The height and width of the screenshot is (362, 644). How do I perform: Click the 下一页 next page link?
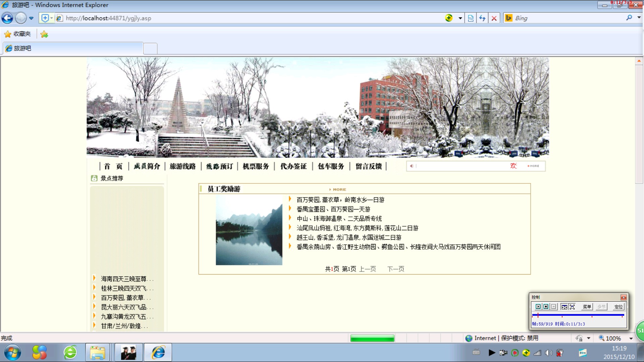pos(396,269)
